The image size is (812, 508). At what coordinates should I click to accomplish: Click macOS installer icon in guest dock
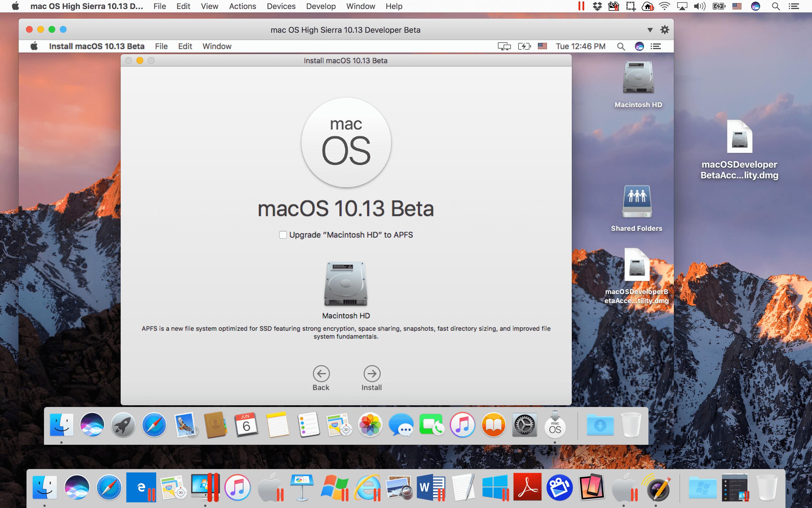(555, 425)
